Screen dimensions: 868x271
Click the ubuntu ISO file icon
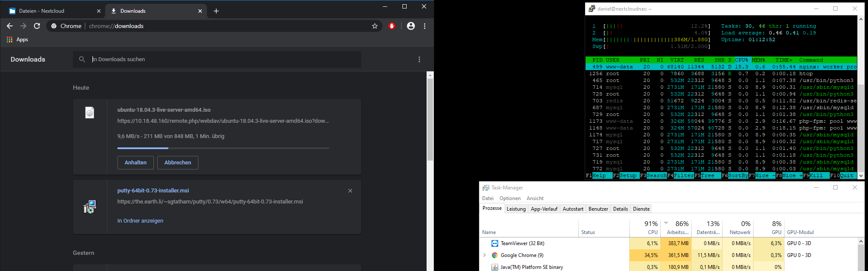click(89, 113)
